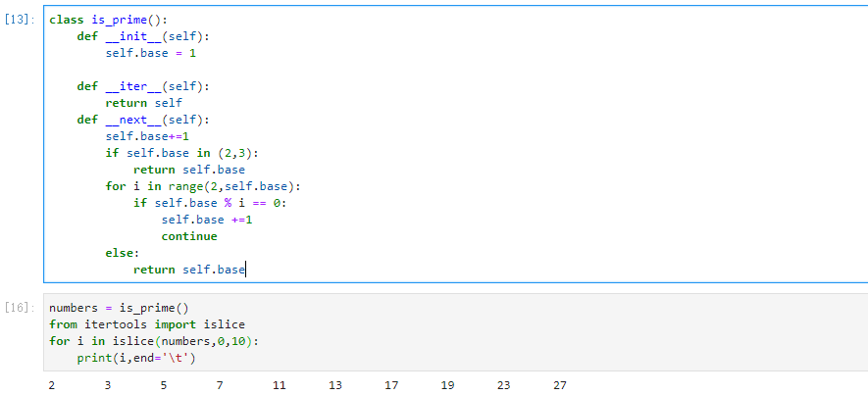Click 'for i in islice(numbers,0,10):' line
This screenshot has height=395, width=868.
point(154,341)
